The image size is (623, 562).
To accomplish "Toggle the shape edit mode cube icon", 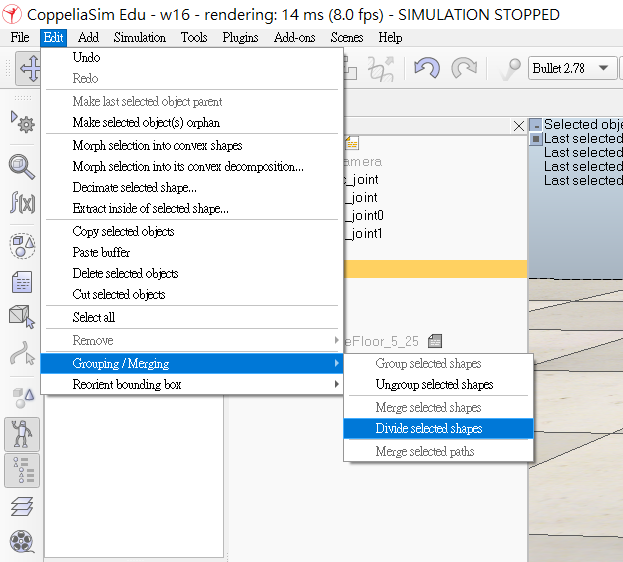I will pos(22,317).
